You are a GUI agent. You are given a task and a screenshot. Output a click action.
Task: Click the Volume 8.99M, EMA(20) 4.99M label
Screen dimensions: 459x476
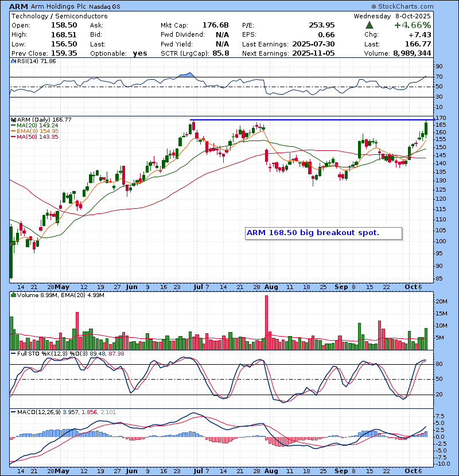click(x=60, y=295)
